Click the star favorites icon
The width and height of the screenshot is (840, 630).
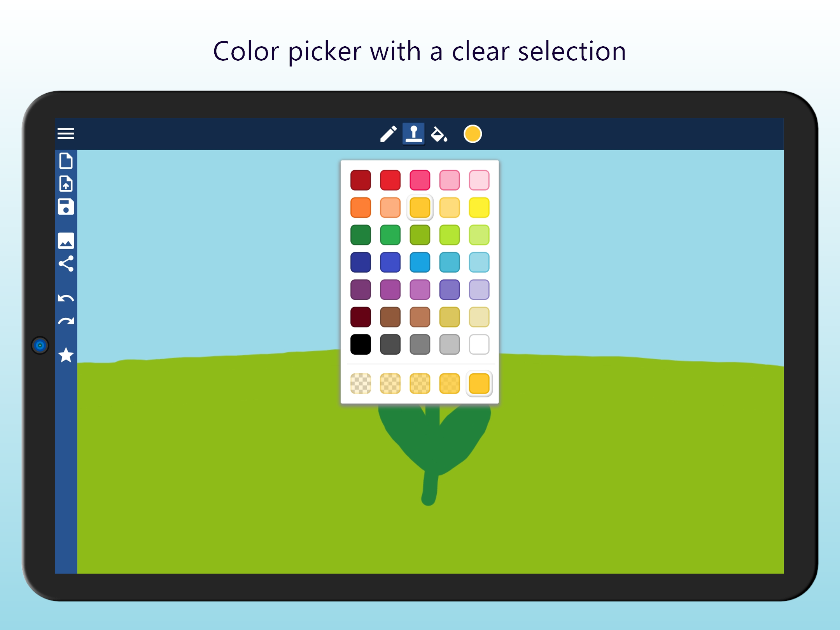pyautogui.click(x=66, y=355)
